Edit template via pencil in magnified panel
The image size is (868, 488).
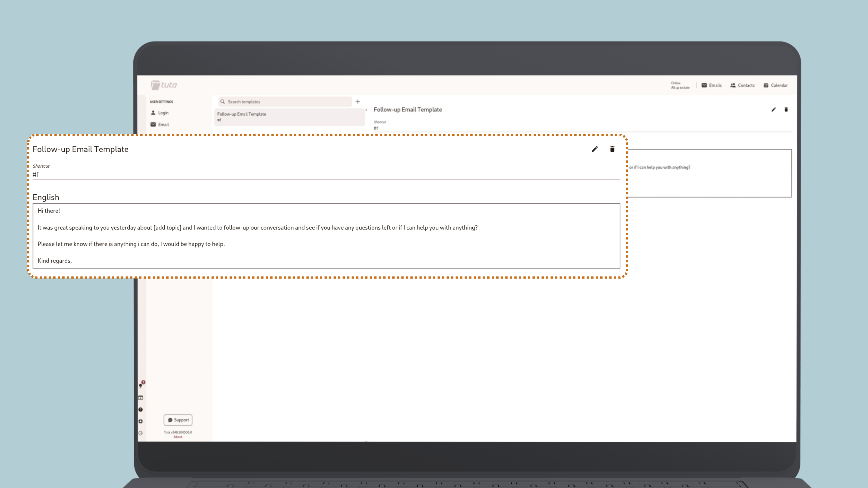[x=595, y=149]
